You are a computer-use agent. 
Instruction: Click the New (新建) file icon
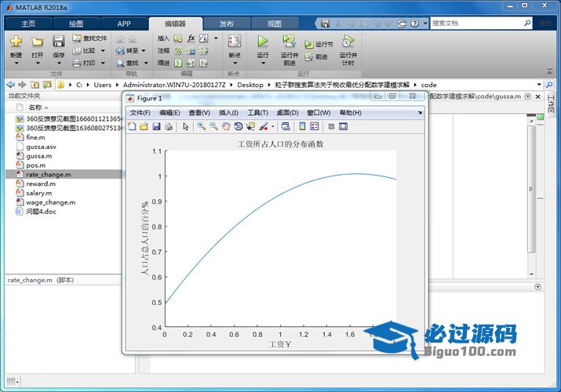pyautogui.click(x=16, y=41)
